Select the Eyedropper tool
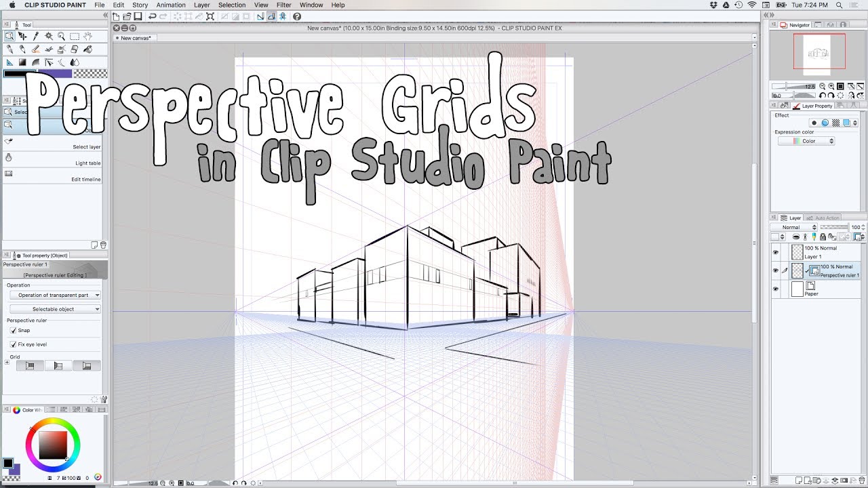The height and width of the screenshot is (488, 868). [35, 36]
